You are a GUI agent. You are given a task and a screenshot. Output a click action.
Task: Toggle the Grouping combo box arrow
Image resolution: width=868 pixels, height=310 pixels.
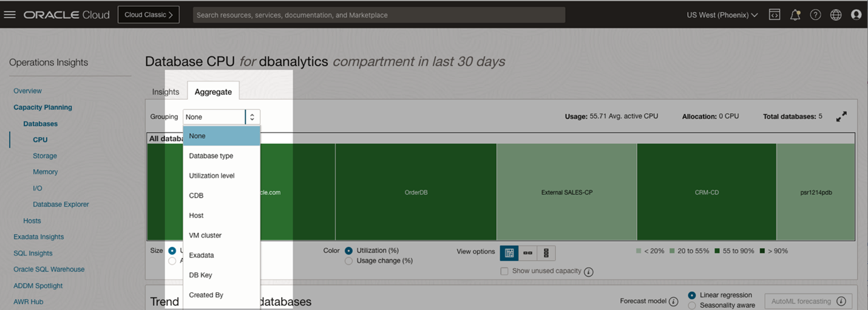coord(253,117)
